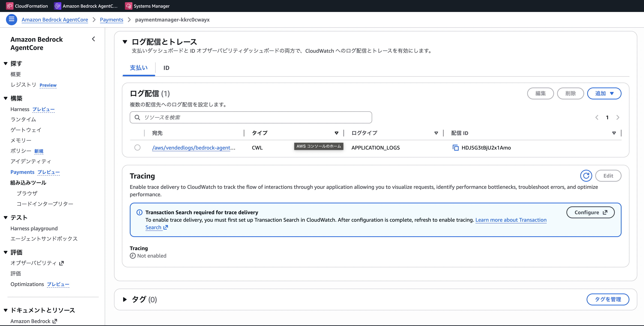Go to previous page of log deliveries

597,118
